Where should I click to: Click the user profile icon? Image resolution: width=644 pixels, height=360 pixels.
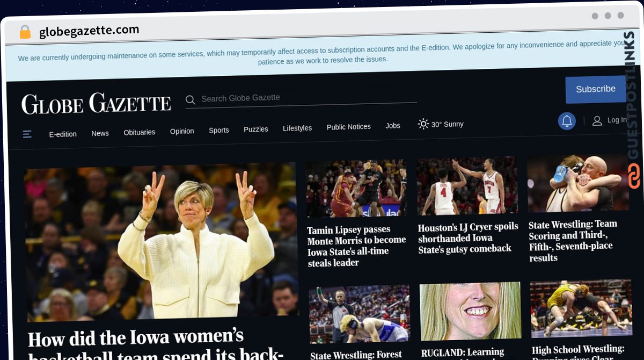(597, 121)
